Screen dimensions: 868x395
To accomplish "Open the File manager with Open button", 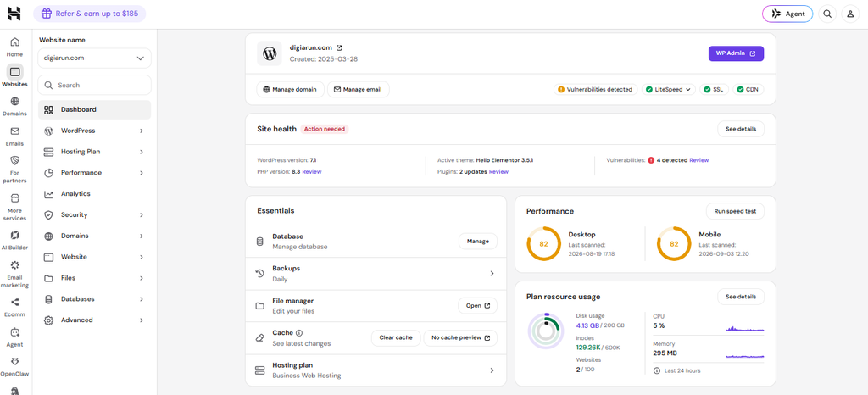I will coord(478,305).
